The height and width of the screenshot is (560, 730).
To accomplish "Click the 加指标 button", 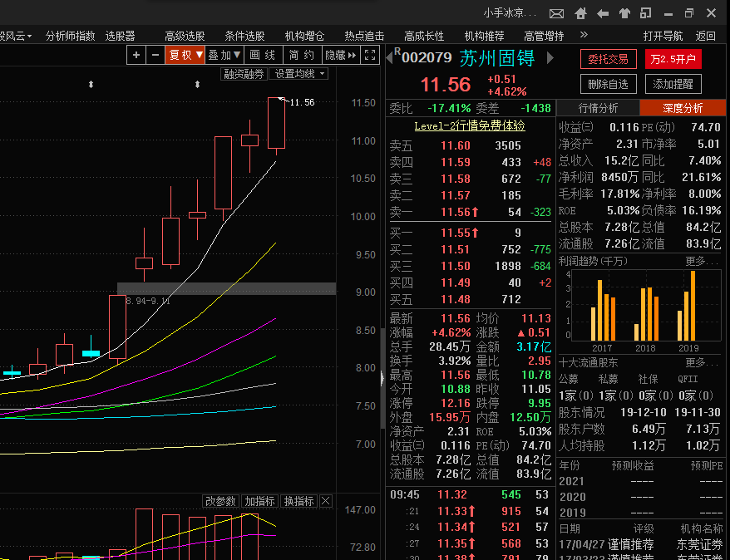I will tap(259, 501).
